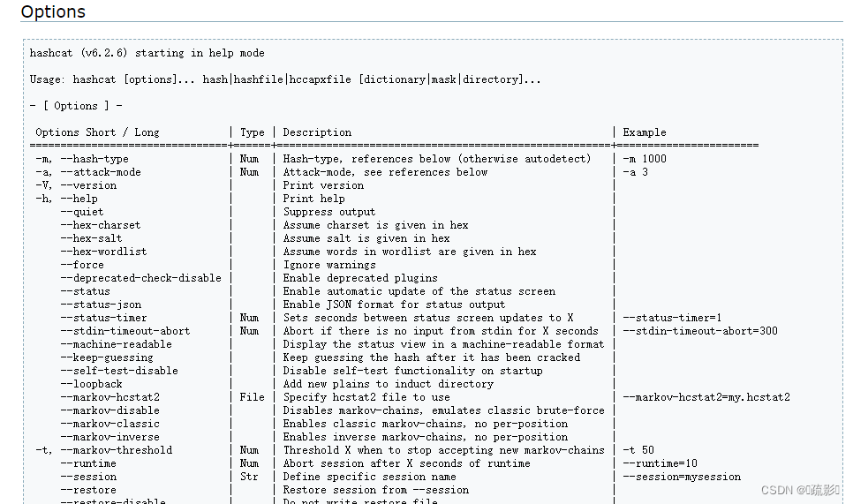
Task: Click the 'Description' column header
Action: 317,132
